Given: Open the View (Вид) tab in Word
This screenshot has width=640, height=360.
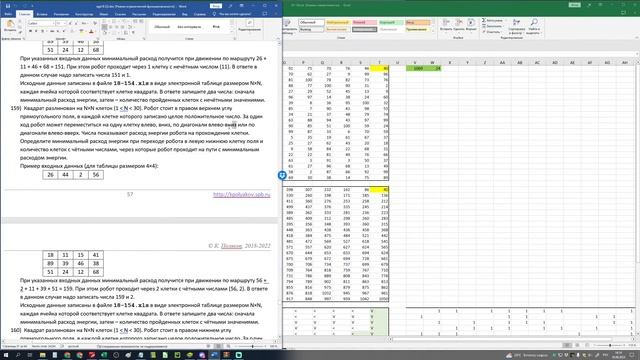Looking at the screenshot, I should point(184,14).
